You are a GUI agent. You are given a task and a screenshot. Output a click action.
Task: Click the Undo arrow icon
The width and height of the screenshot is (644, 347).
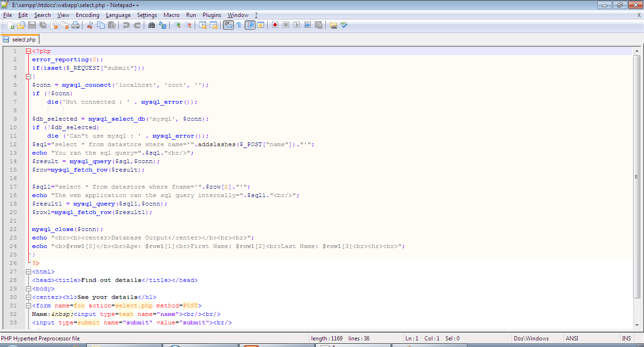pyautogui.click(x=126, y=25)
